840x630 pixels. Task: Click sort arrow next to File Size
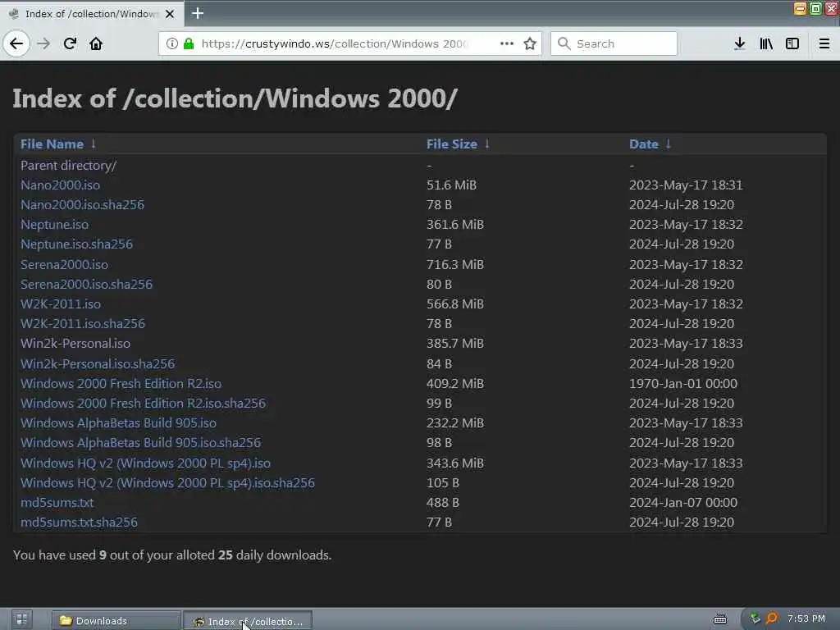click(486, 144)
